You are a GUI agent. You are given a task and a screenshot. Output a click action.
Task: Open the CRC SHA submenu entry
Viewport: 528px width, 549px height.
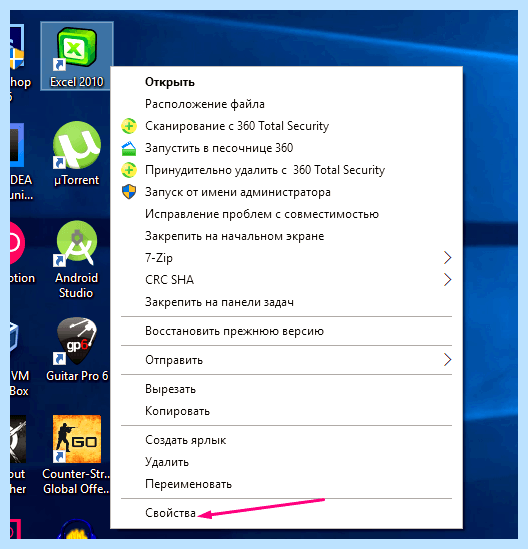click(x=286, y=280)
